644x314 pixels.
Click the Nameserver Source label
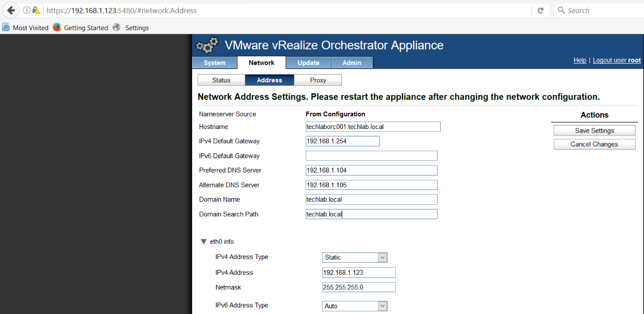click(x=228, y=114)
